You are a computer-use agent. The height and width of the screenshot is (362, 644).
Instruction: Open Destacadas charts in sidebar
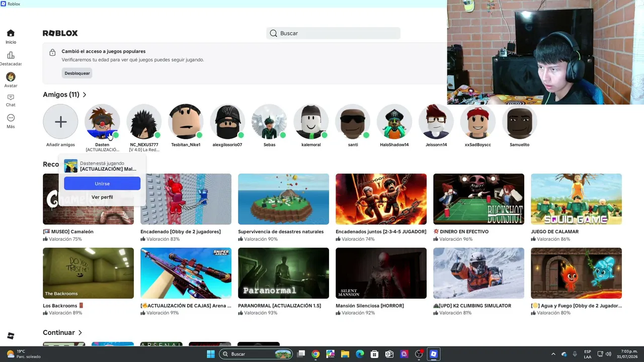tap(11, 59)
